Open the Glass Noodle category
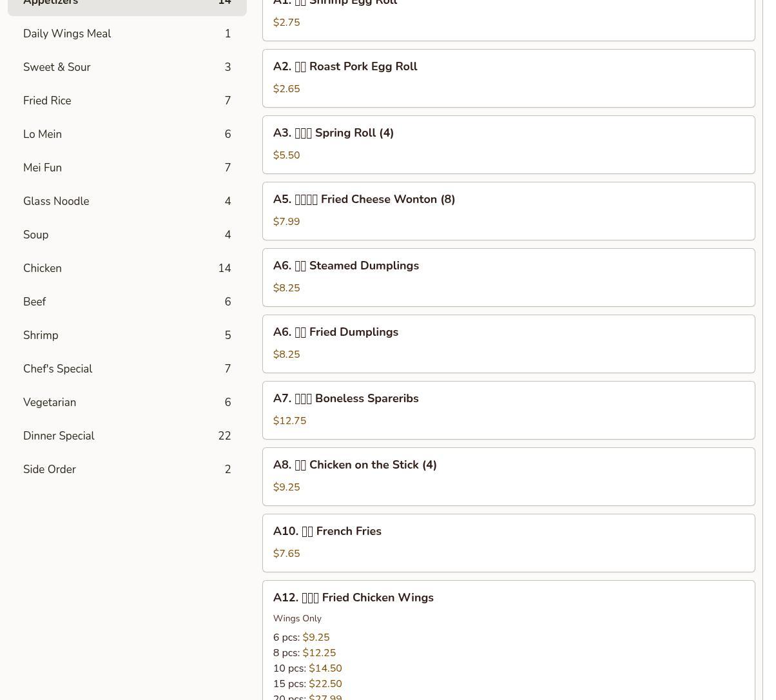 pos(127,201)
